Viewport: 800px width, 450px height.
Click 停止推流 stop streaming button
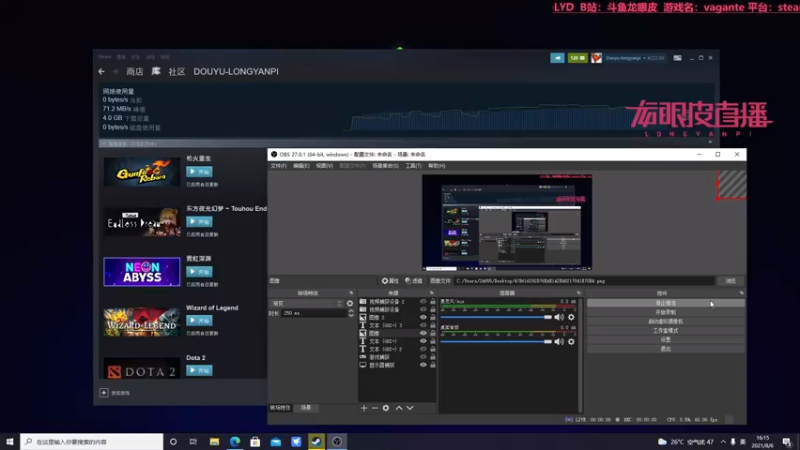click(665, 303)
